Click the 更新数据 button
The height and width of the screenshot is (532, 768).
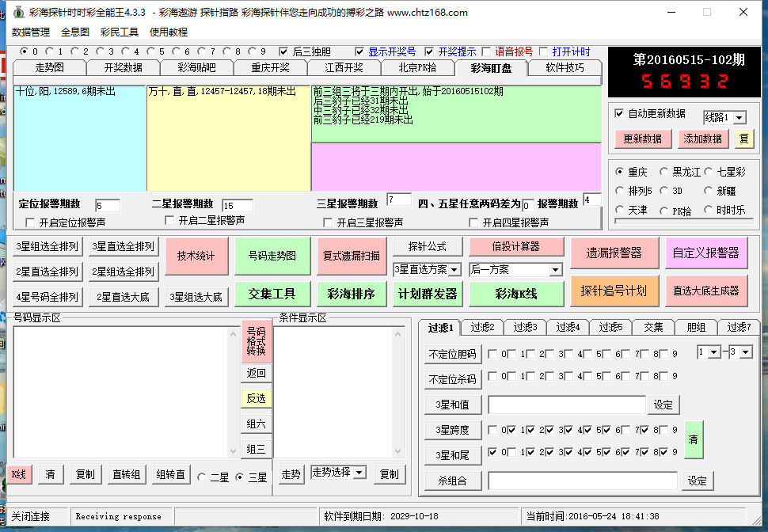click(x=642, y=139)
